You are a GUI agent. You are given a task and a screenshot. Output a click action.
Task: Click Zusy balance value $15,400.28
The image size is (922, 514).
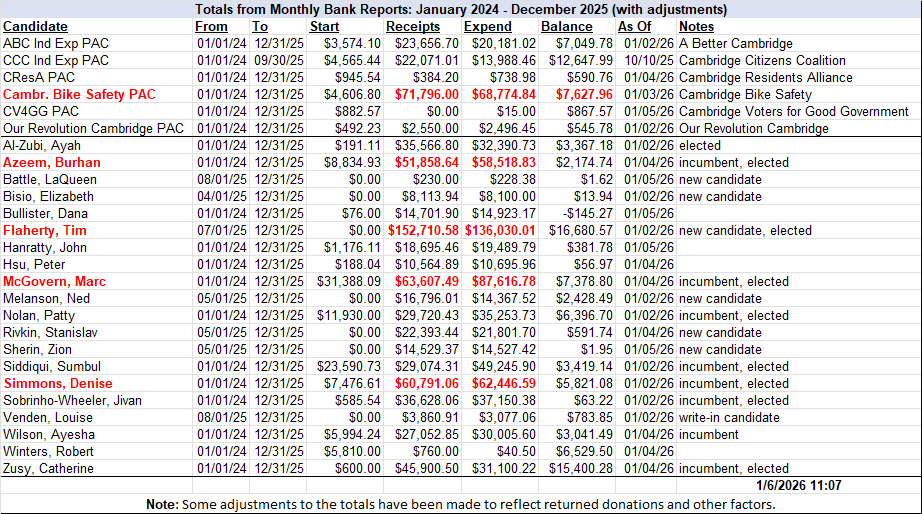click(581, 470)
